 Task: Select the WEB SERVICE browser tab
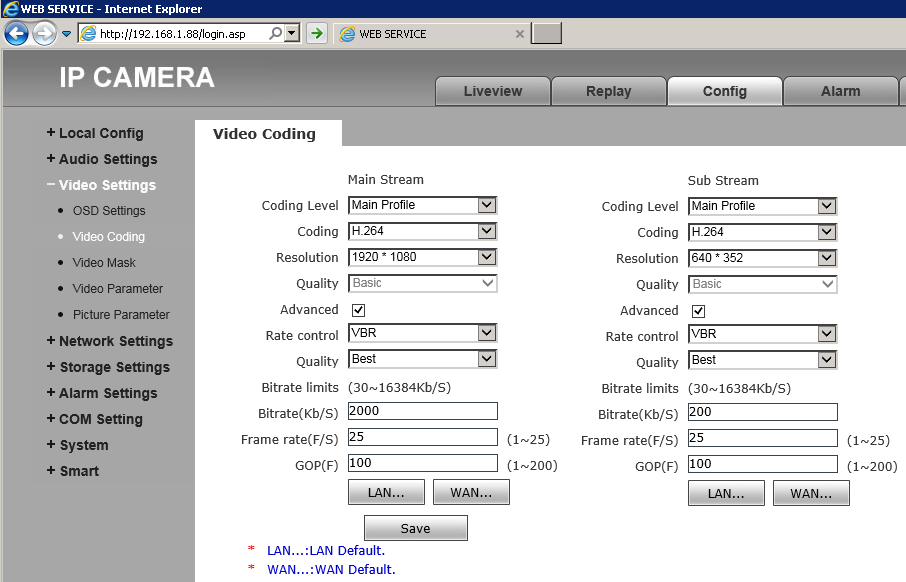coord(432,34)
